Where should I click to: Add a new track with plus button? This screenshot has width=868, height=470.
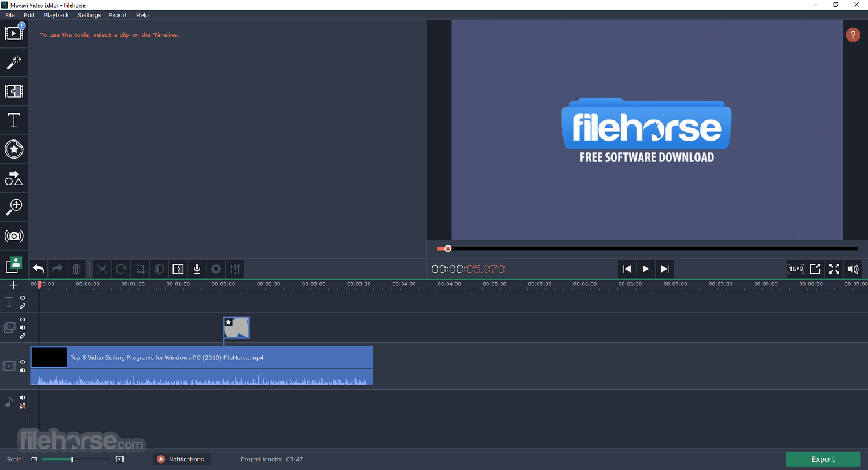click(x=14, y=285)
